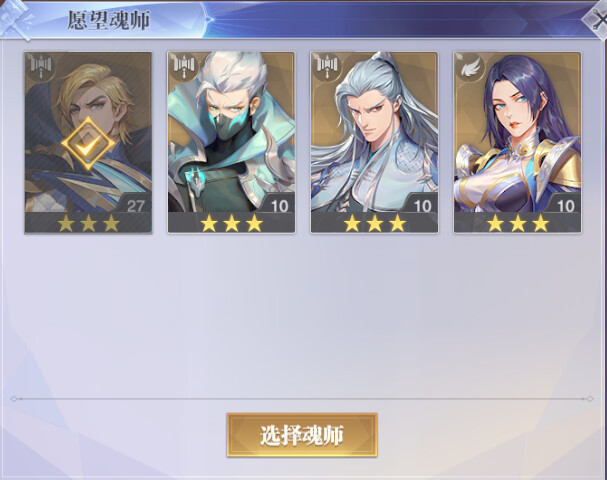This screenshot has width=607, height=480.
Task: Select the blond-haired soul master card
Action: [x=88, y=143]
